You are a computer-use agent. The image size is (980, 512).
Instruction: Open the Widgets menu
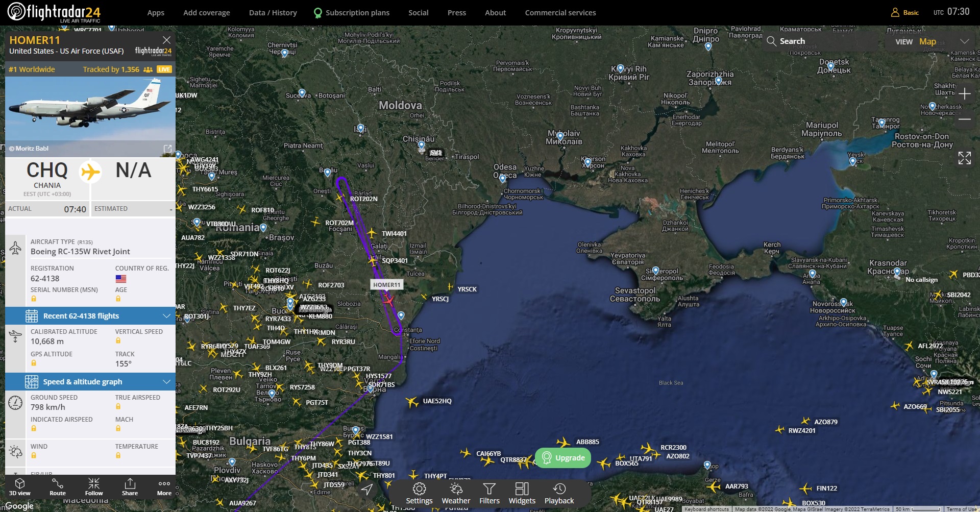point(522,494)
